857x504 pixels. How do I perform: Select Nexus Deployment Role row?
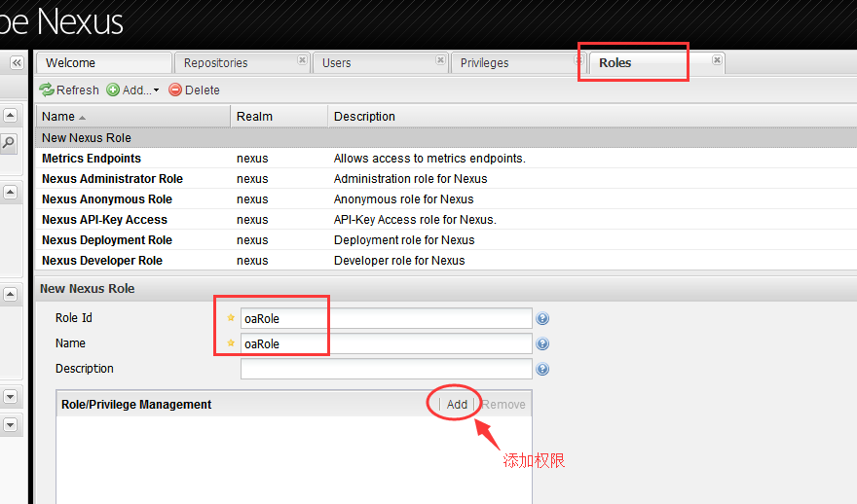(446, 240)
